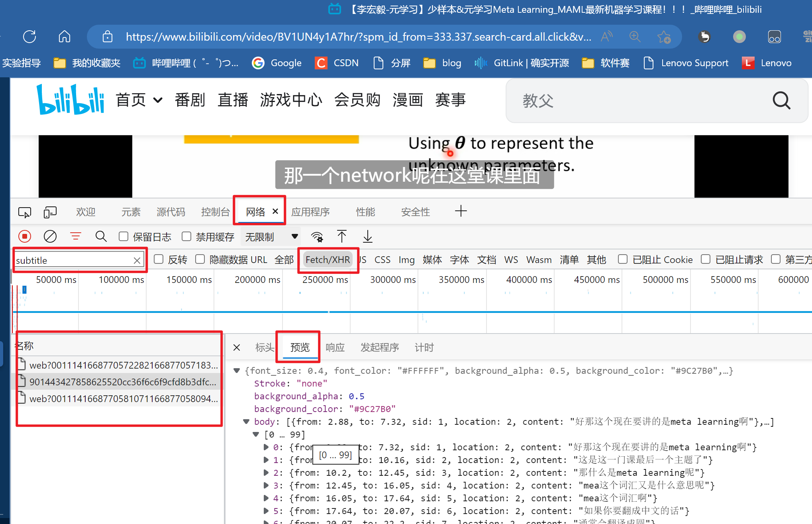
Task: Check the 反转 filter checkbox
Action: coord(159,259)
